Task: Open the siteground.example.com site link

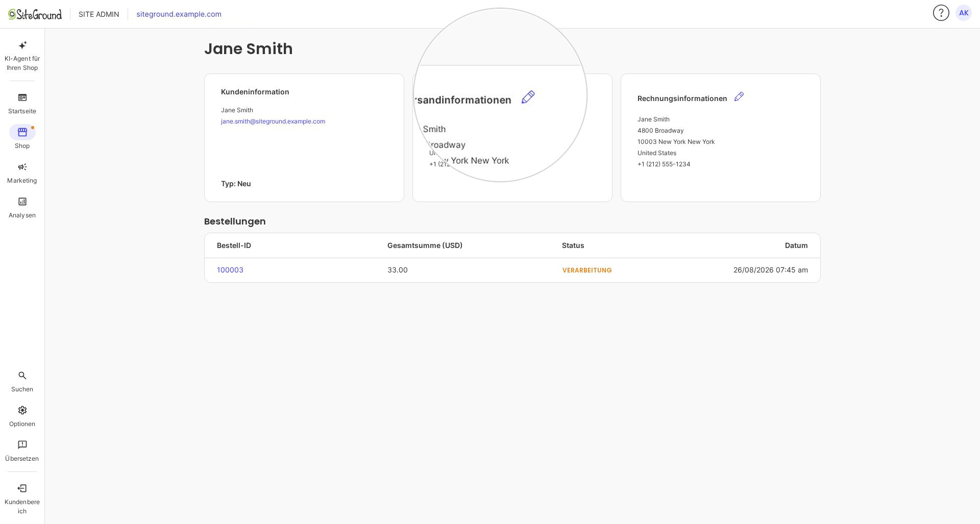Action: 179,14
